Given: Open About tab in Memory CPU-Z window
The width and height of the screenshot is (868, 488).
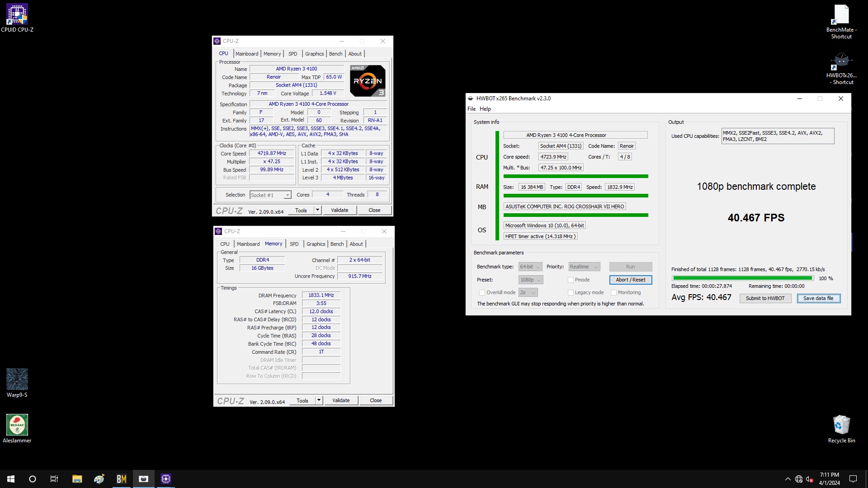Looking at the screenshot, I should coord(356,244).
